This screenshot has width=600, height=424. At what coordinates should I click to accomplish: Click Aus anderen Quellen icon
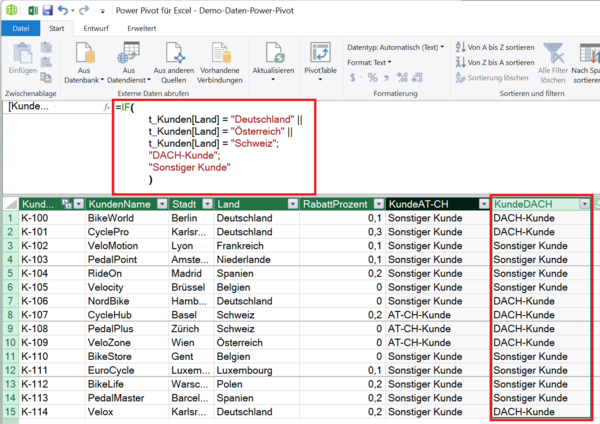(x=173, y=53)
